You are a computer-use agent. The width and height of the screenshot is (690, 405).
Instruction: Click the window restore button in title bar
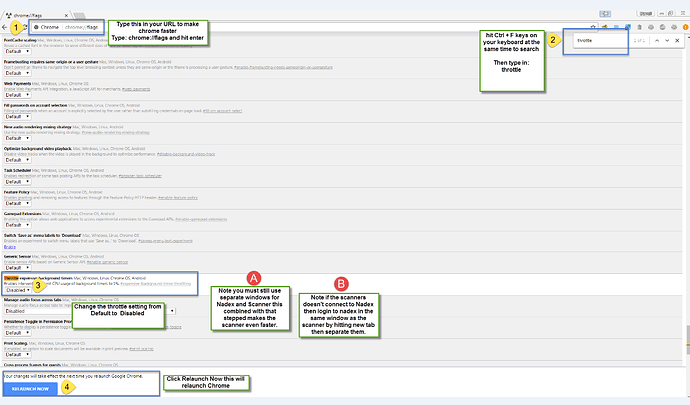click(x=671, y=14)
